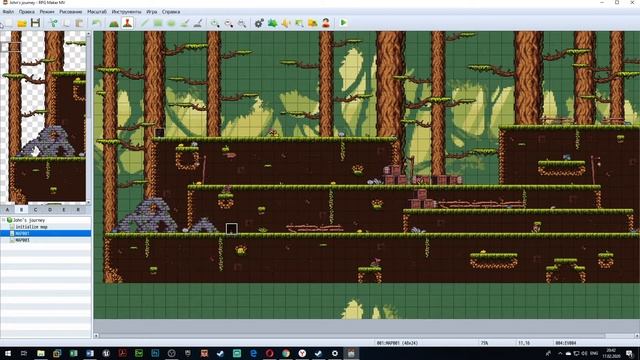Click the 004:EV004 status entry
The image size is (640, 360).
pyautogui.click(x=566, y=343)
